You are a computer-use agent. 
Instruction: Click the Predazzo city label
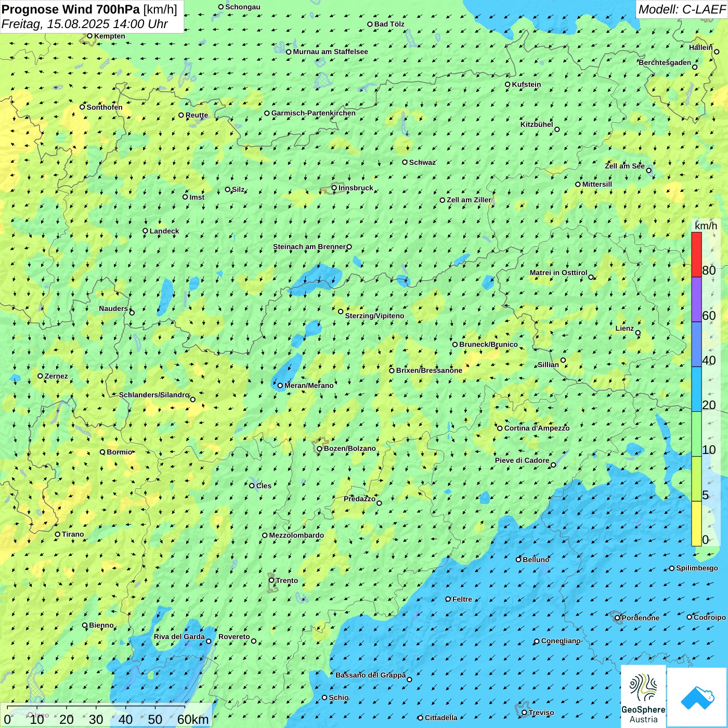(359, 499)
